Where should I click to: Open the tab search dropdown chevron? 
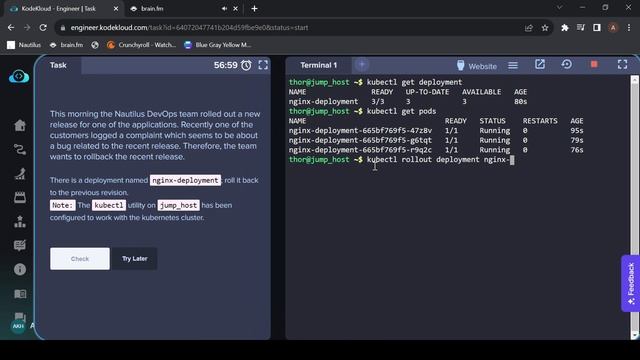coord(560,7)
